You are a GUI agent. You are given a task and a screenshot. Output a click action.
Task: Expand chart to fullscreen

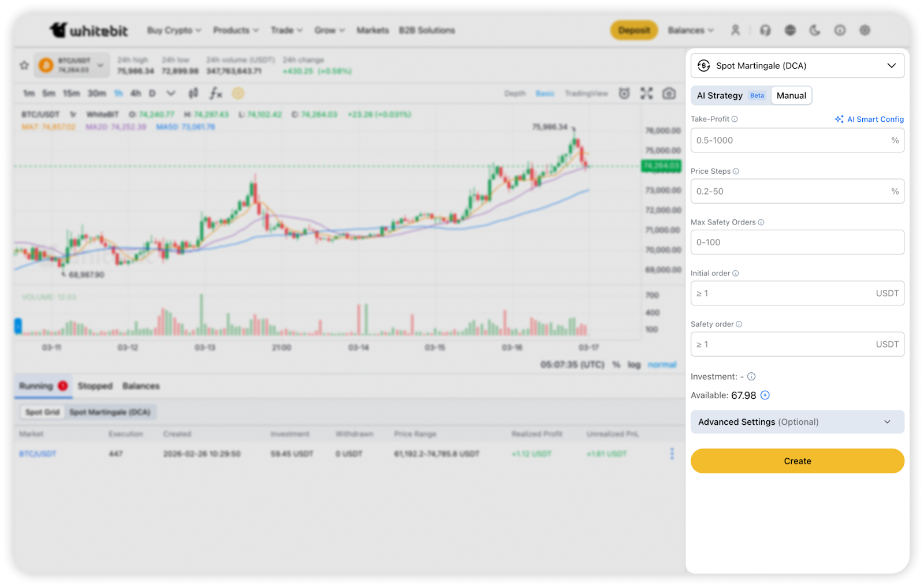point(646,94)
